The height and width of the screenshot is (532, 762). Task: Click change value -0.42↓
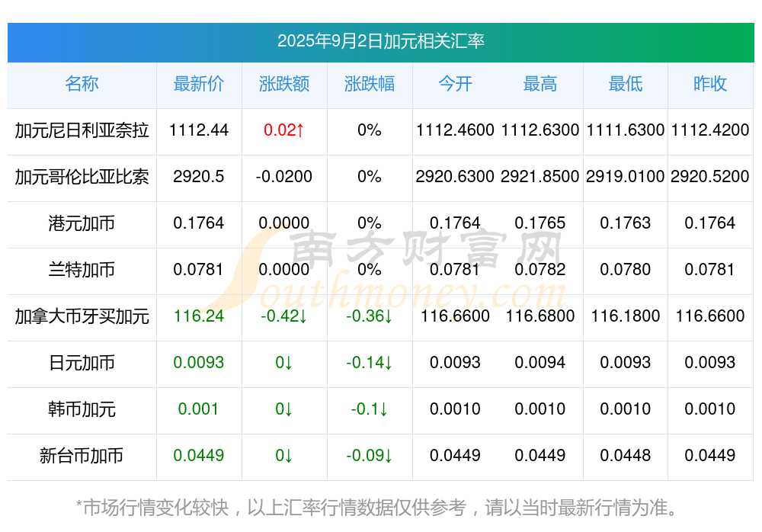tap(284, 316)
